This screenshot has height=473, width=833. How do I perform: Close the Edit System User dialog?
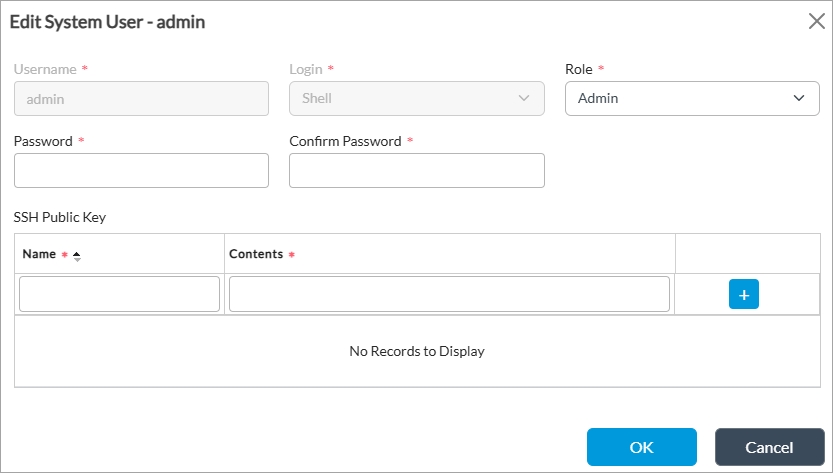pyautogui.click(x=816, y=22)
